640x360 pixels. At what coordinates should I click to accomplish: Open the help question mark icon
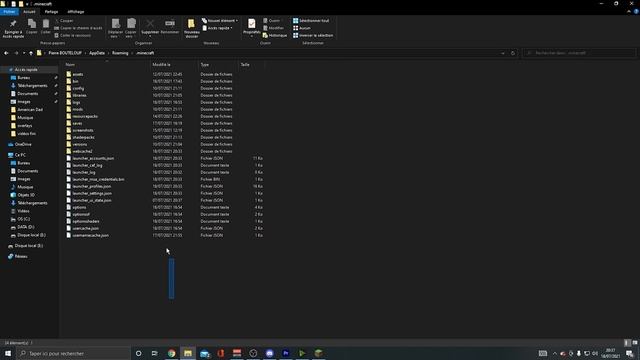(636, 12)
